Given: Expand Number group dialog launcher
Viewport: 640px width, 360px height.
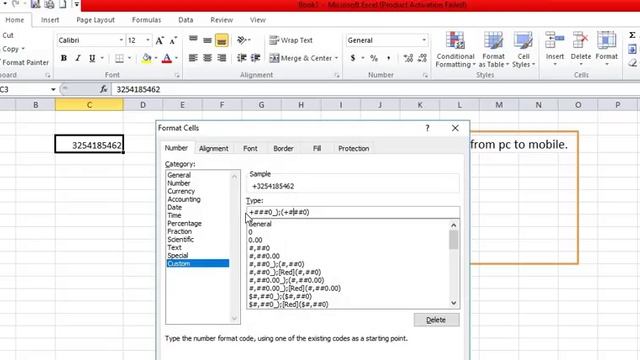Looking at the screenshot, I should pyautogui.click(x=425, y=75).
